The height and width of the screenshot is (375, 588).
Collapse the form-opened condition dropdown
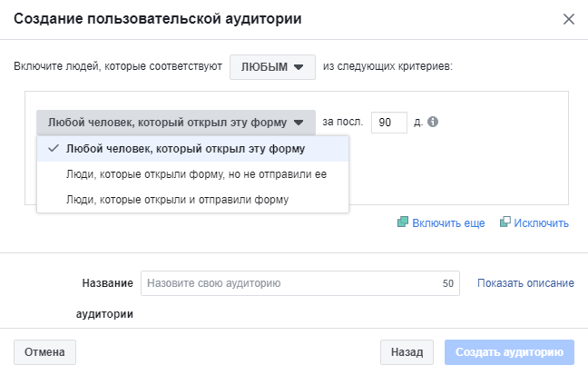176,123
